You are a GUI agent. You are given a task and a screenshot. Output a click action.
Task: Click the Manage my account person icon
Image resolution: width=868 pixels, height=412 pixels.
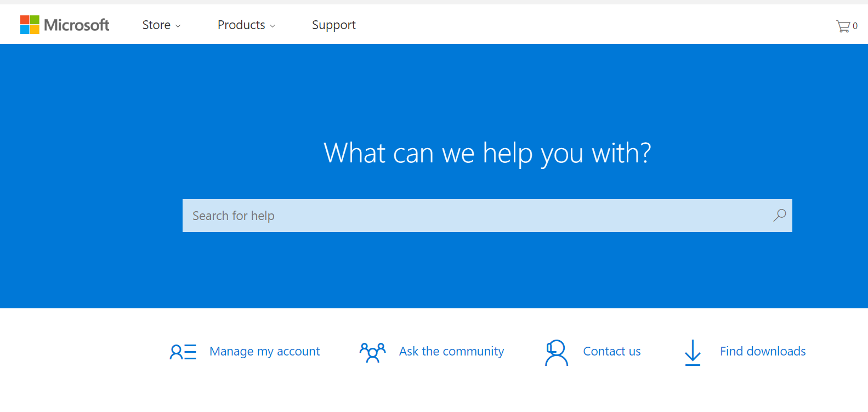pos(183,352)
